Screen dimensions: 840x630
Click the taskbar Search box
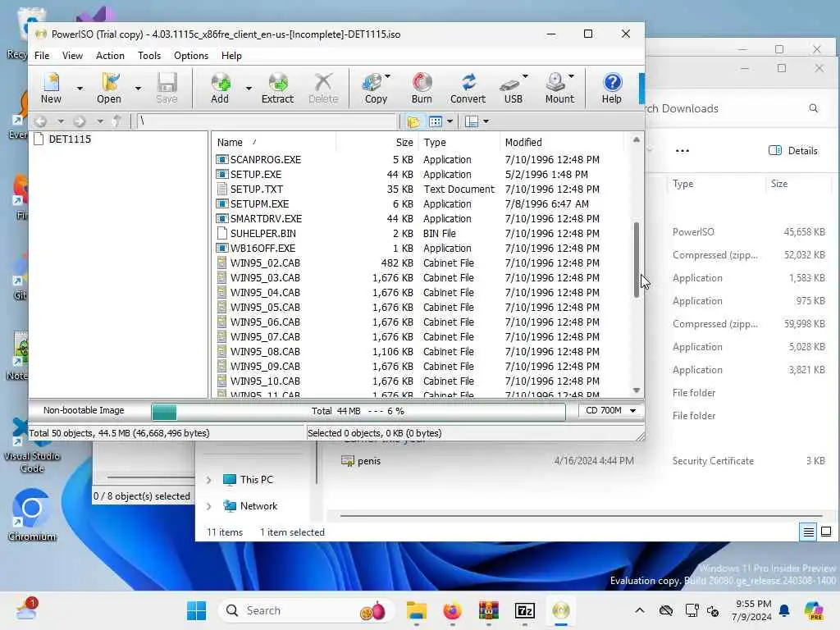point(307,610)
